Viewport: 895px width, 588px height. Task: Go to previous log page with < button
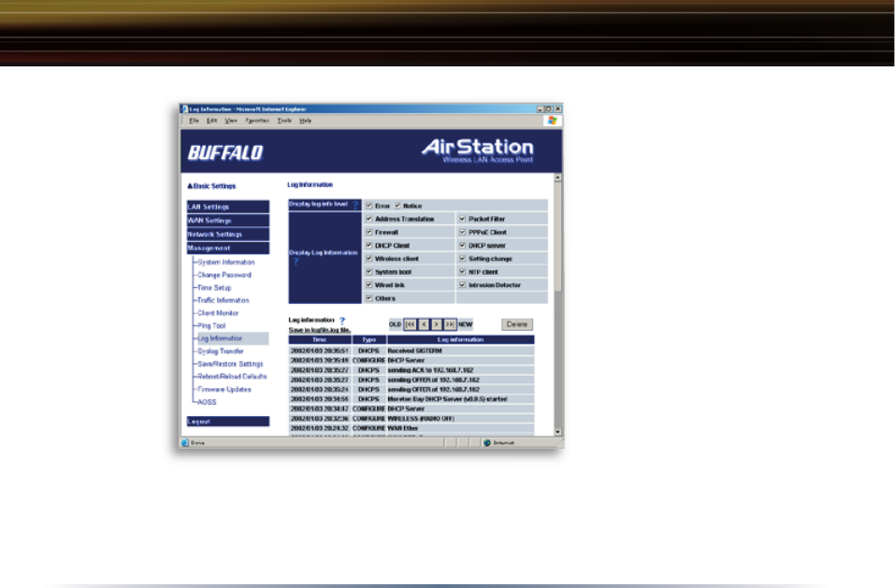pyautogui.click(x=424, y=324)
